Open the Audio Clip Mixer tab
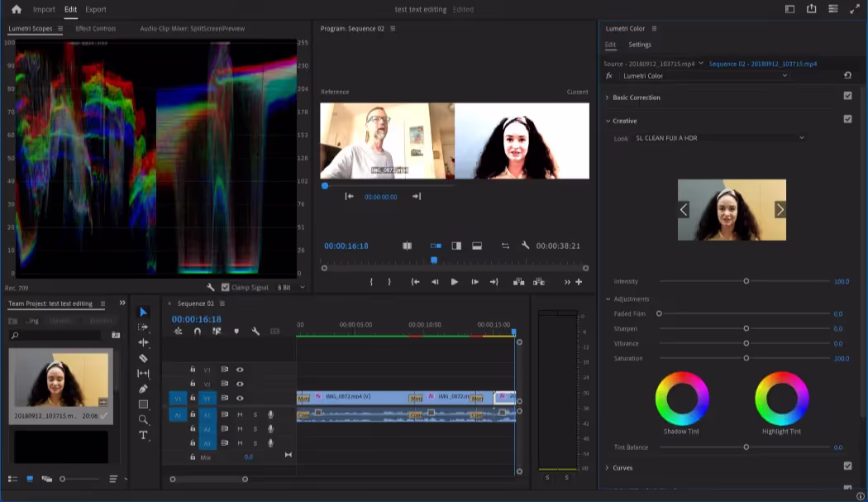The width and height of the screenshot is (868, 502). 192,28
